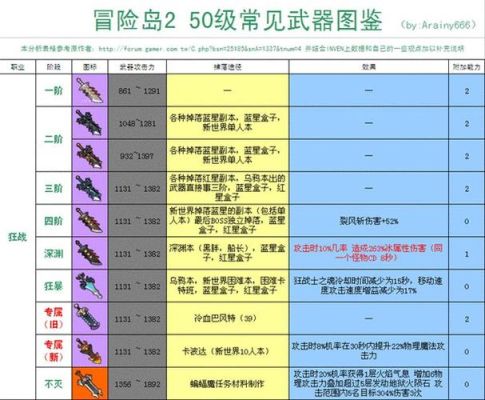
Task: Click the 不灭 weapon icon on orange background
Action: point(90,384)
